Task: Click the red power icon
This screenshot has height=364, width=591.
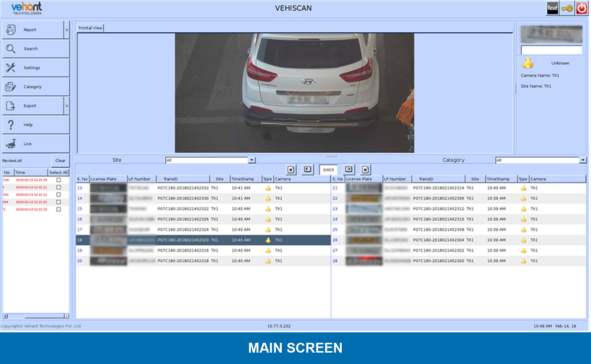Action: pos(581,8)
